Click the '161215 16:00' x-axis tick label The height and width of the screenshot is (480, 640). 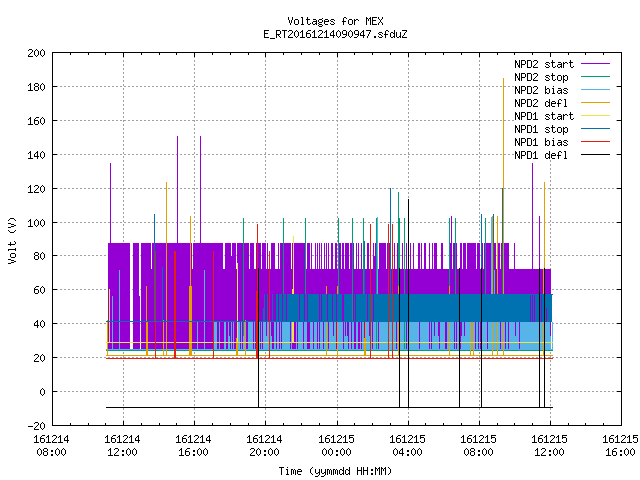point(620,446)
